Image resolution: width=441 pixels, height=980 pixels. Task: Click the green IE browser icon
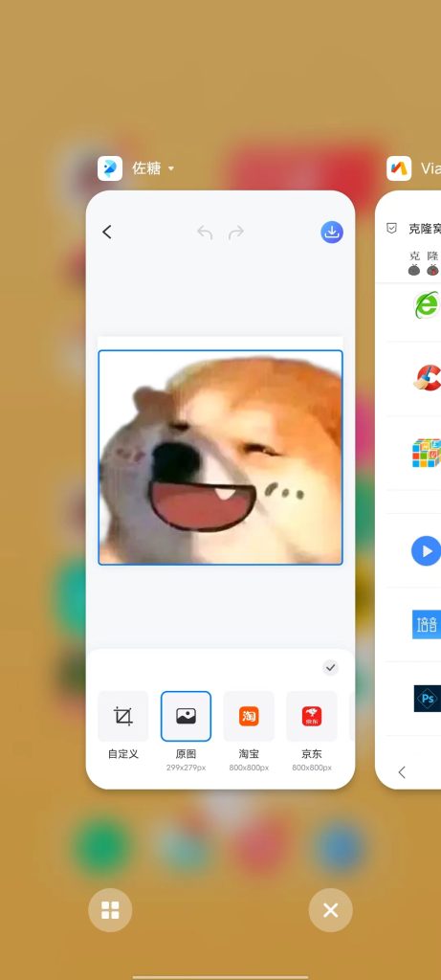428,305
